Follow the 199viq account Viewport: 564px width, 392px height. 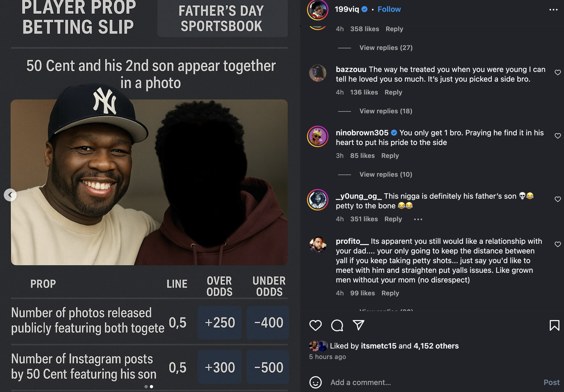pos(389,9)
